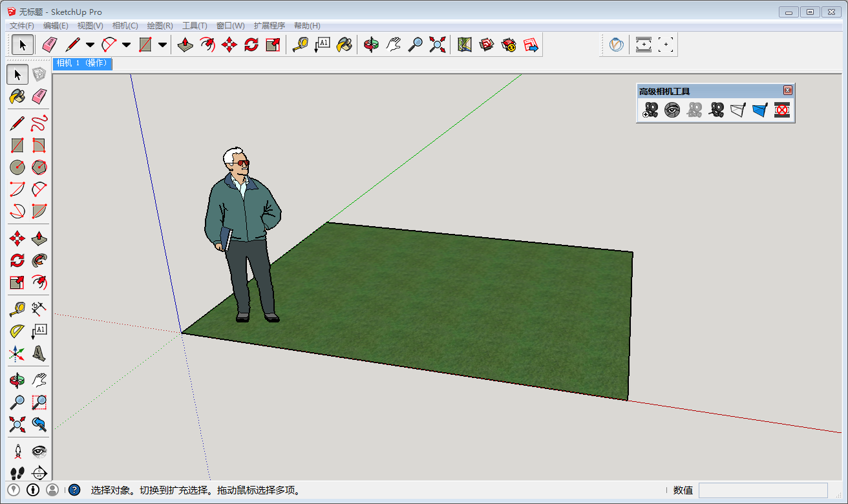Open the 窗口(W) menu
Screen dimensions: 848x504
(230, 26)
